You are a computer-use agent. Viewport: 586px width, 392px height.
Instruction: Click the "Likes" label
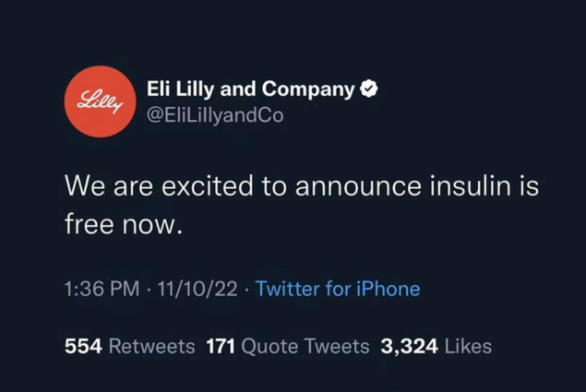coord(468,347)
